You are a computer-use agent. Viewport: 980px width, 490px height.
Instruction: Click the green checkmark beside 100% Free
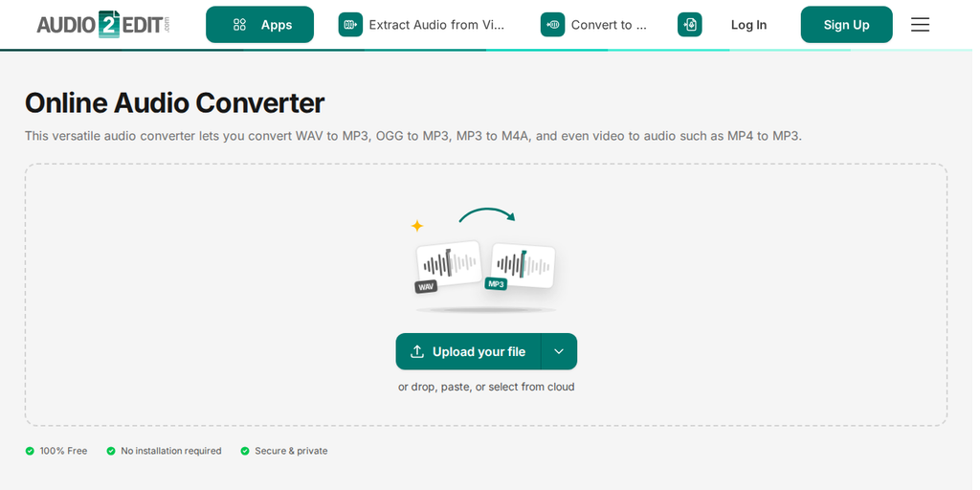pos(30,451)
